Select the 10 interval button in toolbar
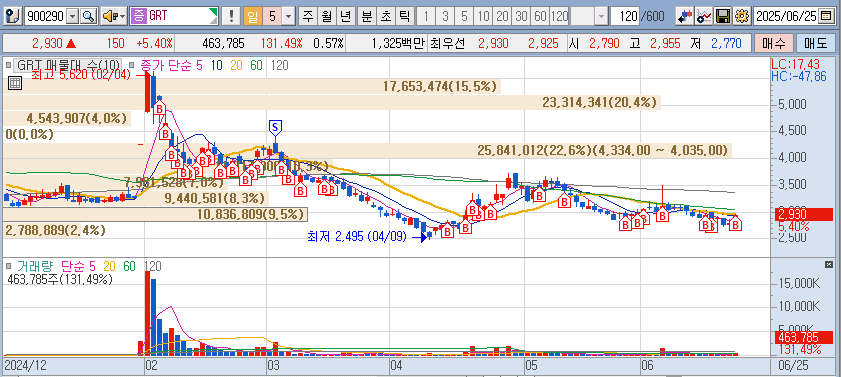841x377 pixels. (483, 16)
